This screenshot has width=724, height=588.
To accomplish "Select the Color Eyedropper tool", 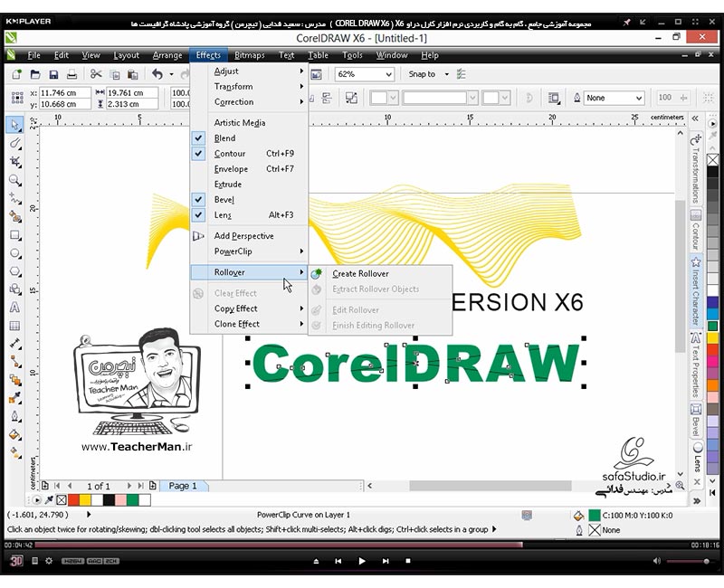I will point(15,398).
